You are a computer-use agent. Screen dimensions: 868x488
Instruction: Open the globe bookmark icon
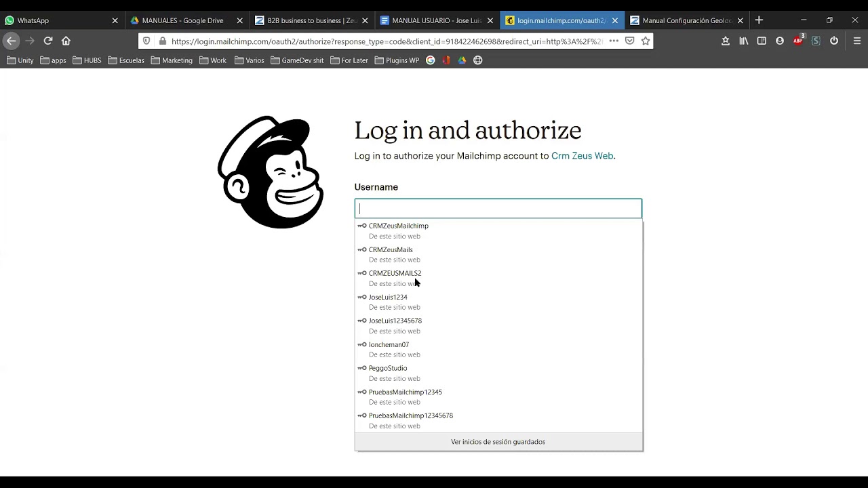point(478,60)
